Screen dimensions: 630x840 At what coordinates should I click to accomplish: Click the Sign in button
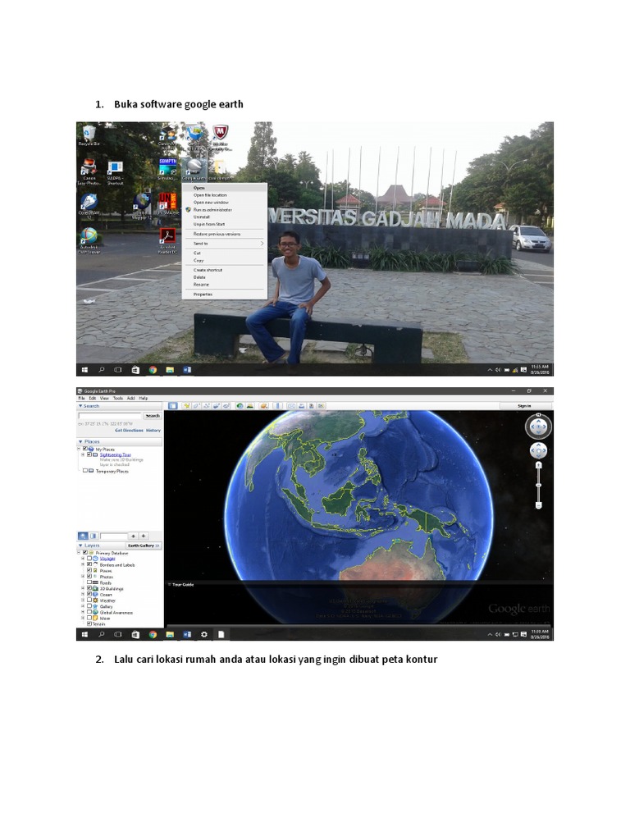[524, 406]
